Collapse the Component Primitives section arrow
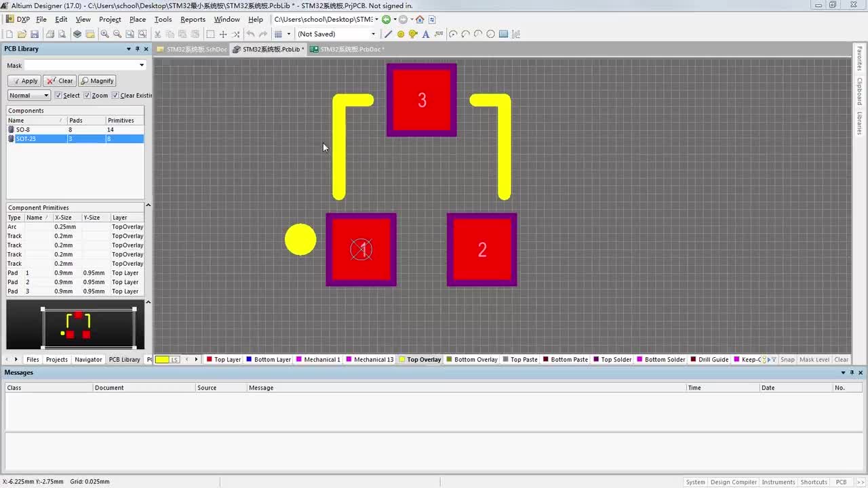The width and height of the screenshot is (868, 488). tap(149, 205)
